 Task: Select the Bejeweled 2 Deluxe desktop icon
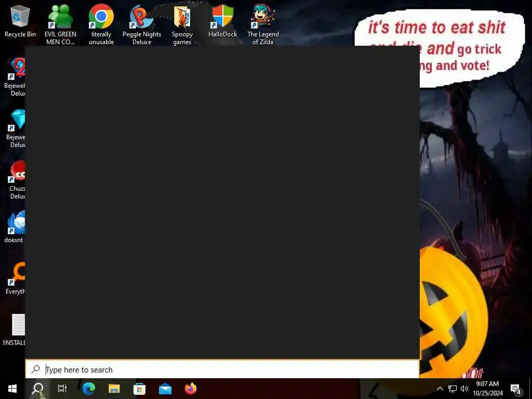coord(15,77)
